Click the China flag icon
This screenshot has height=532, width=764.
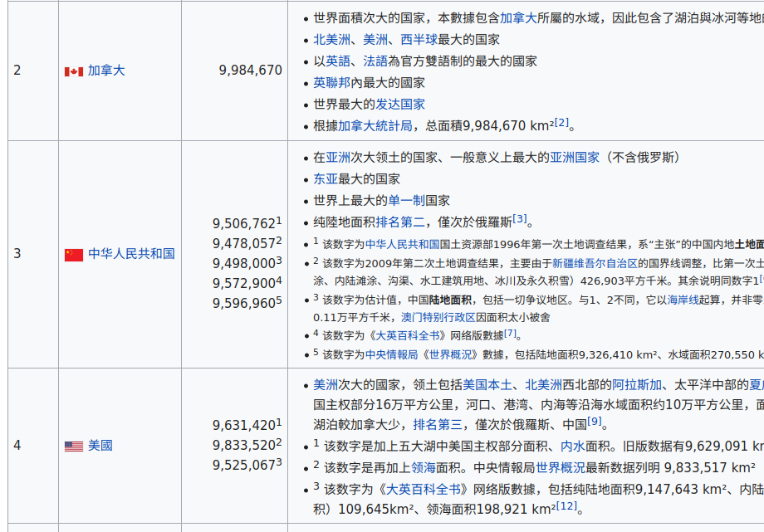pos(74,255)
